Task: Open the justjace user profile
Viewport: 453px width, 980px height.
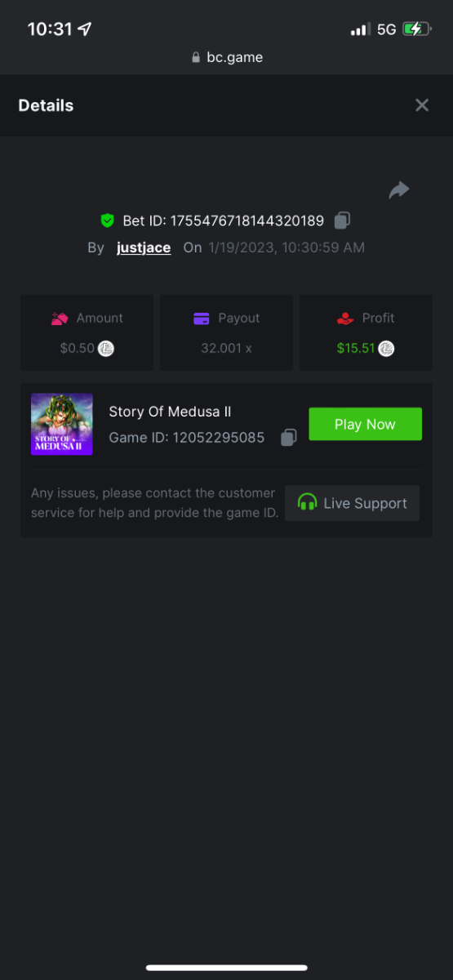Action: [x=144, y=247]
